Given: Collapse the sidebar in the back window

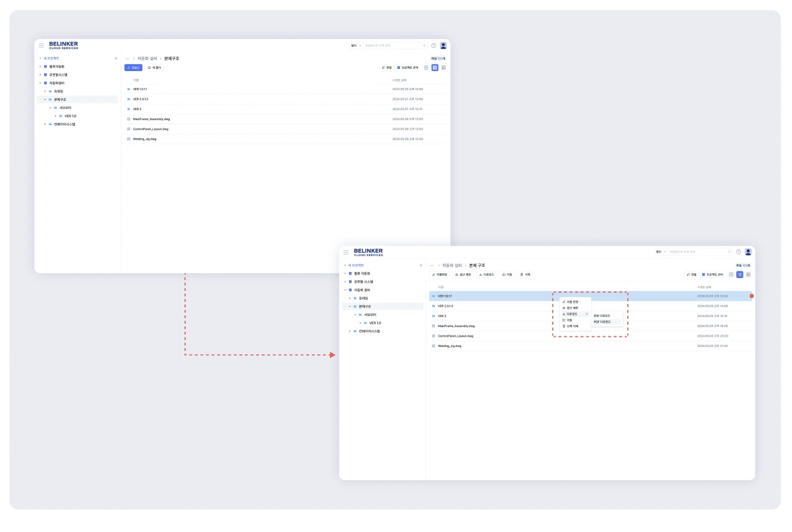Looking at the screenshot, I should click(116, 58).
